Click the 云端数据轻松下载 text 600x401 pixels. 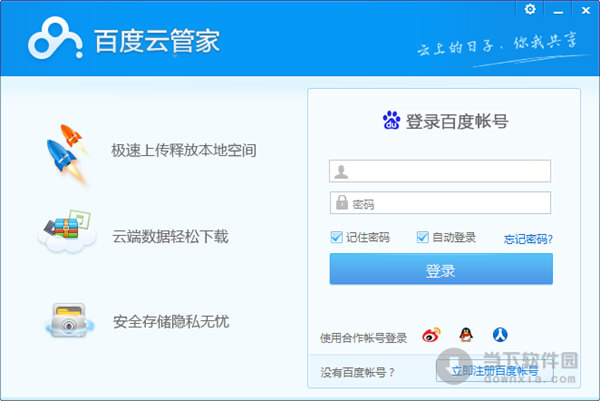[x=170, y=236]
